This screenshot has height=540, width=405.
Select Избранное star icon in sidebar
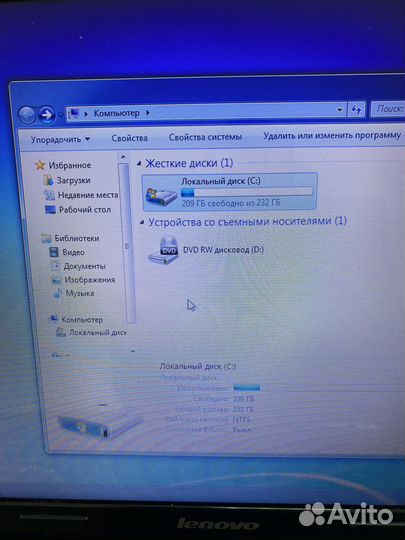pyautogui.click(x=40, y=165)
